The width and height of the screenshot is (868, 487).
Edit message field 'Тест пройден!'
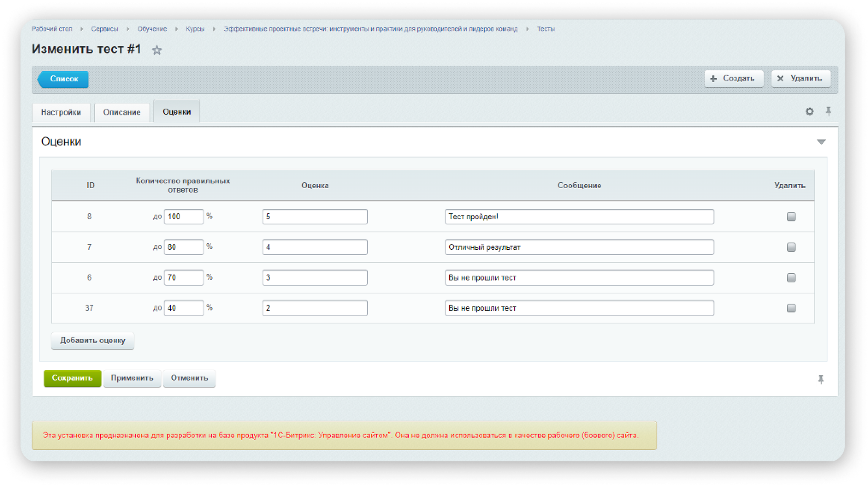(x=579, y=217)
